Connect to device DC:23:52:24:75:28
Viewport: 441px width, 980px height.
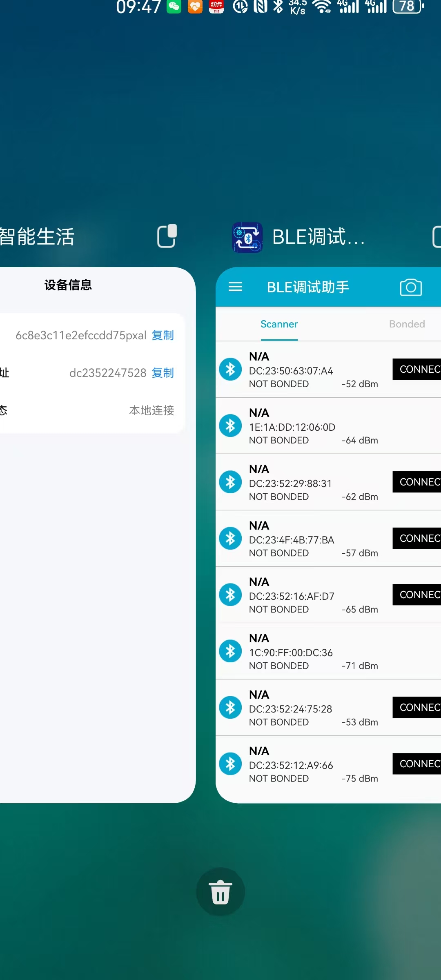tap(417, 707)
